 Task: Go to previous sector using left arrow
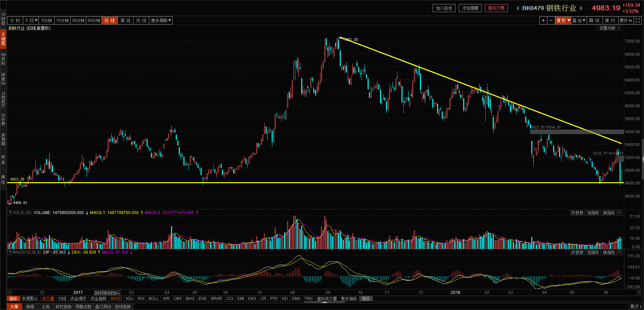pyautogui.click(x=518, y=8)
